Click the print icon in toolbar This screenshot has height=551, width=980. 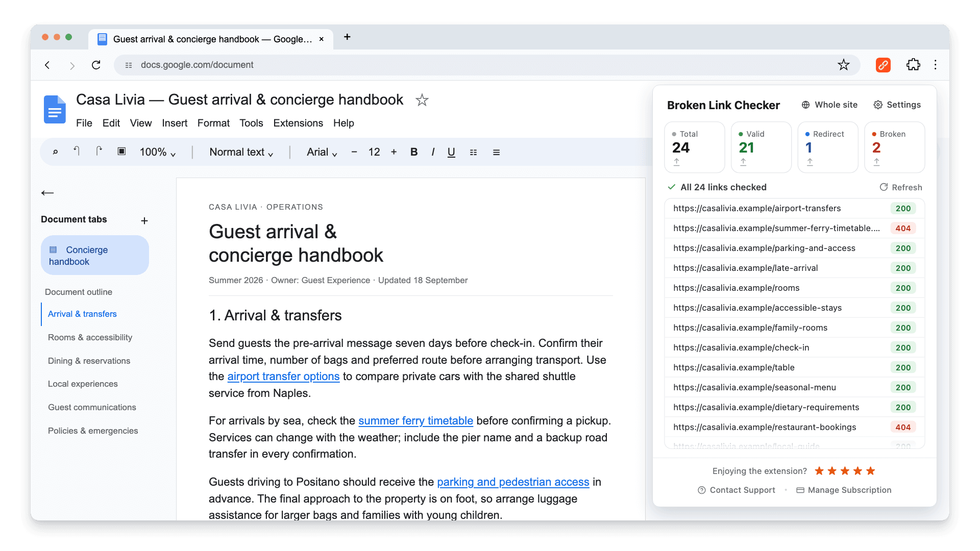coord(121,152)
